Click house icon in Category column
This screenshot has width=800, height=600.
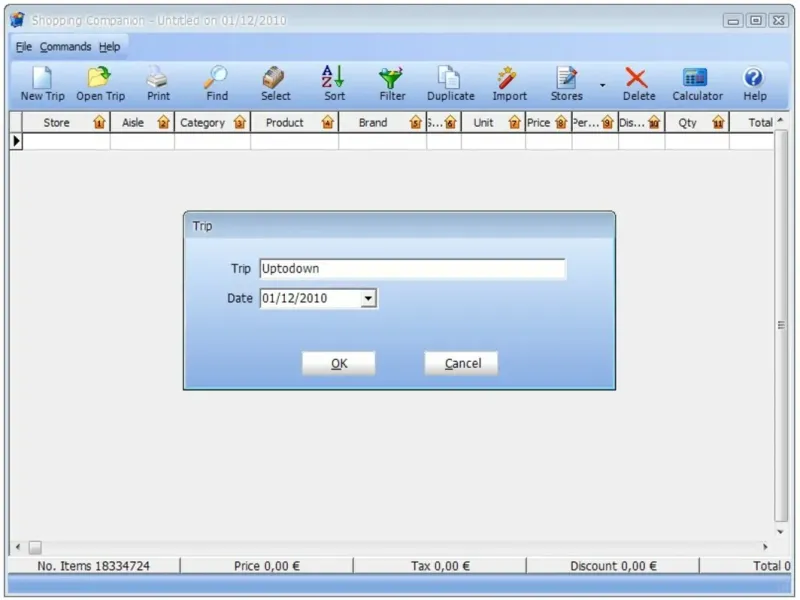coord(239,122)
